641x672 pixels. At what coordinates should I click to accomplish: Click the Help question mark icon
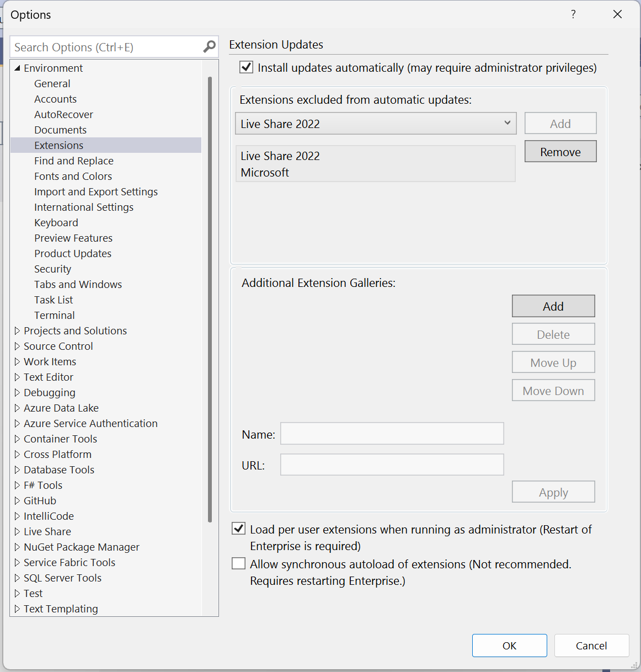pos(573,14)
